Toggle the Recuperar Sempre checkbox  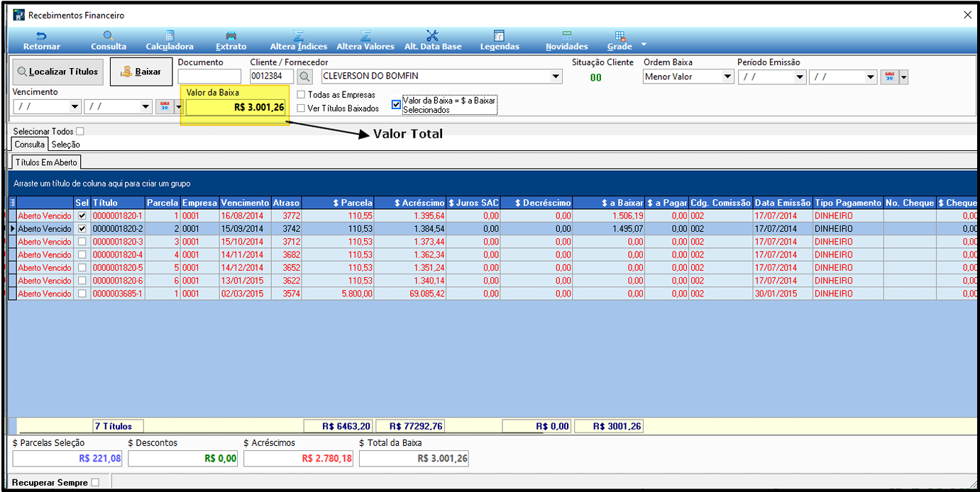tap(96, 483)
